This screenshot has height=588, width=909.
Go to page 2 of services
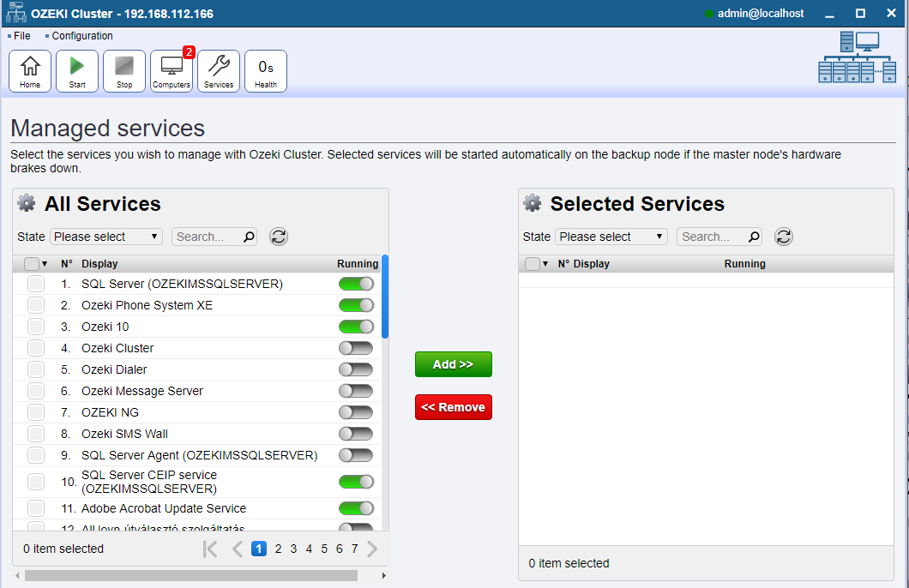(278, 549)
